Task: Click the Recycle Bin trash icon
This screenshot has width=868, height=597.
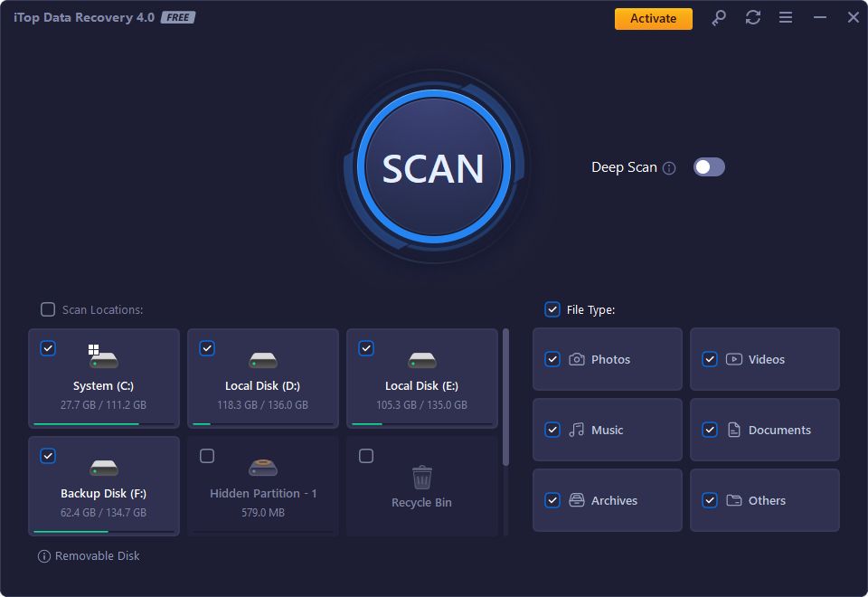Action: [x=421, y=476]
